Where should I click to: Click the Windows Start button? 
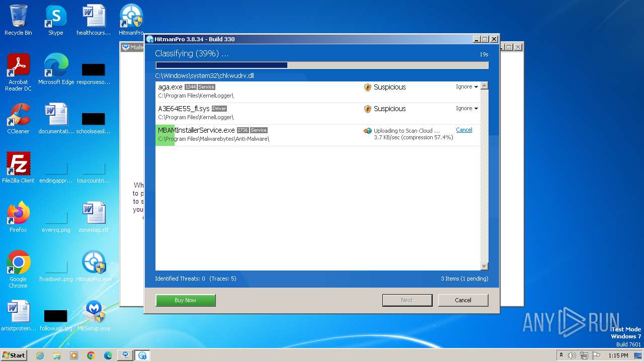(x=14, y=355)
